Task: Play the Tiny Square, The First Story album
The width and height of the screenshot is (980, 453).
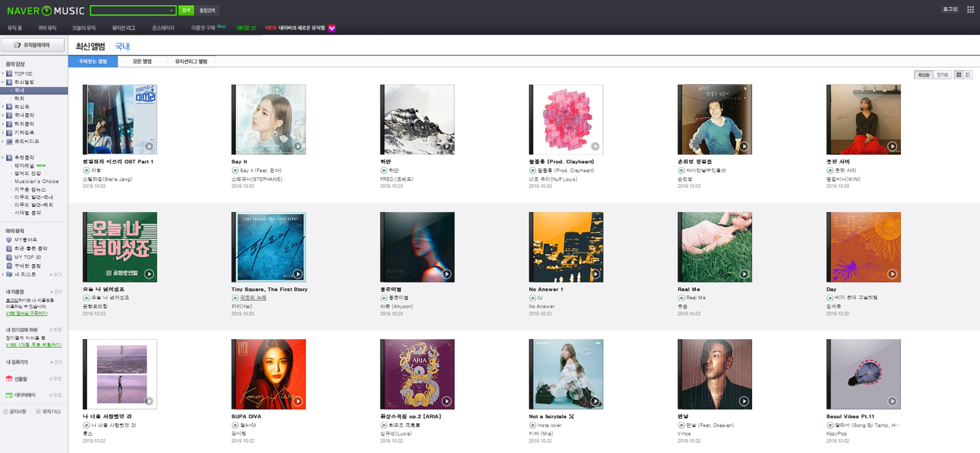Action: tap(298, 274)
